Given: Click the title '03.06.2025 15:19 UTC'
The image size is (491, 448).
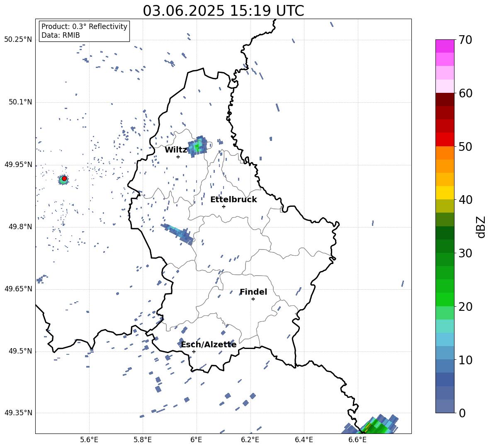Looking at the screenshot, I should click(223, 11).
